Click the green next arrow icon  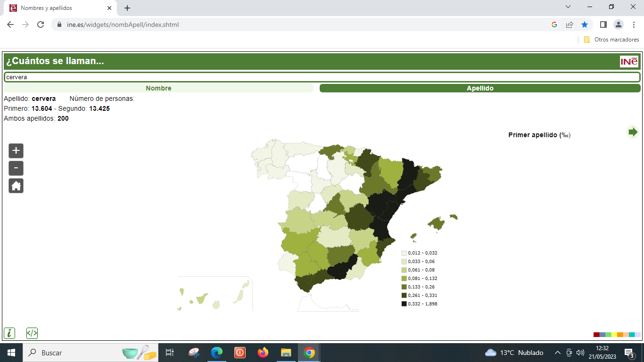[x=633, y=132]
